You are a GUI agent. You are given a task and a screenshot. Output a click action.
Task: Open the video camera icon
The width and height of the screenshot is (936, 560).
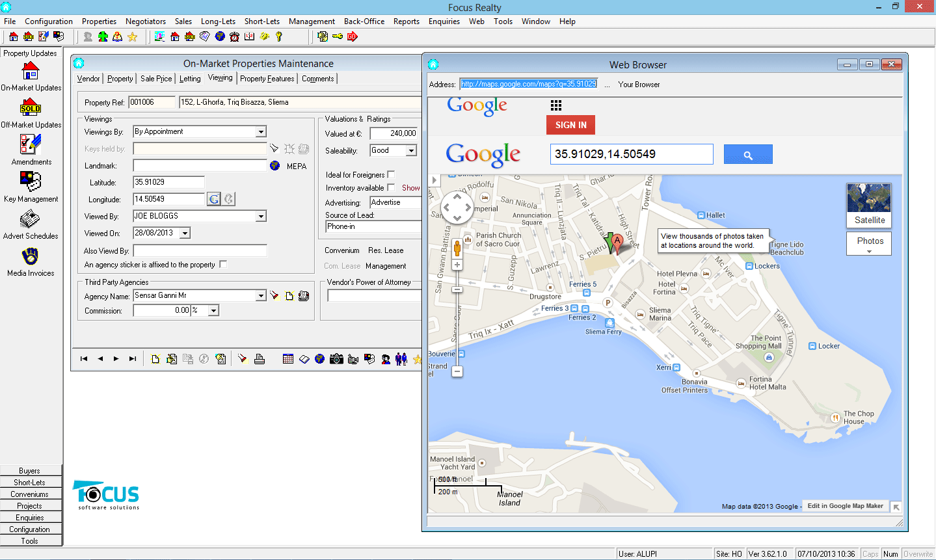click(353, 358)
